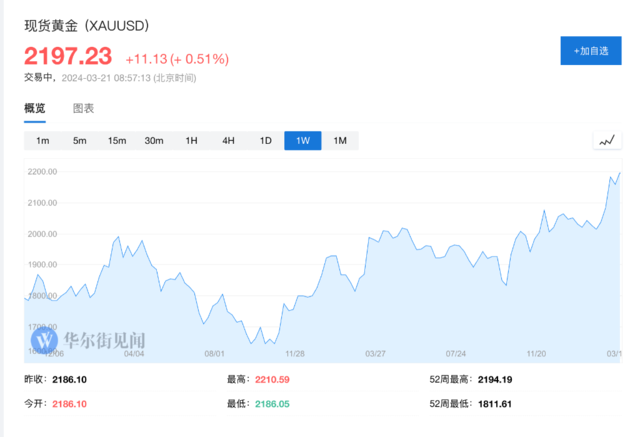Click the 2197.23 current price

click(68, 56)
